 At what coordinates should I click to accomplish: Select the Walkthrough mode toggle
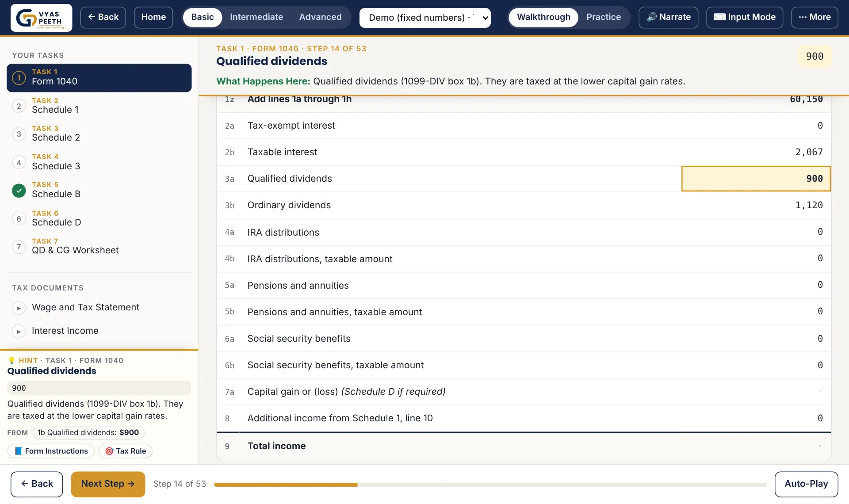coord(543,17)
